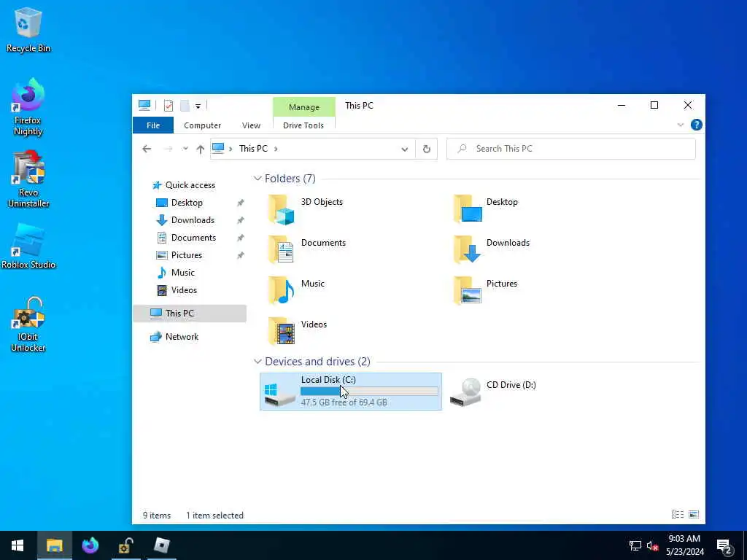
Task: Open Firefox Nightly from the taskbar
Action: click(x=90, y=545)
